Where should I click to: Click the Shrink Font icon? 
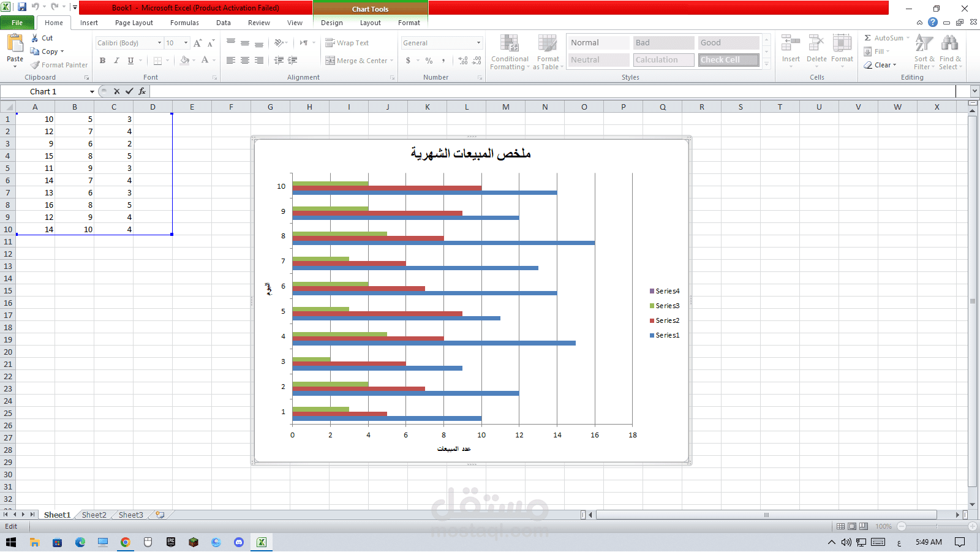click(x=211, y=43)
